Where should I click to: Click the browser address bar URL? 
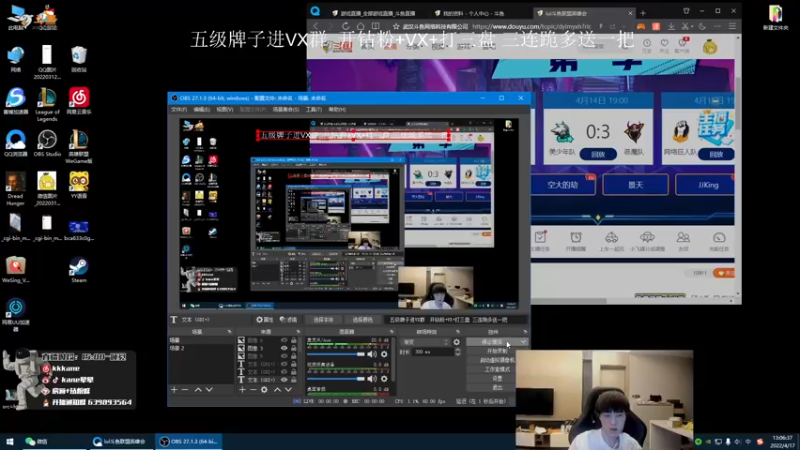(532, 27)
